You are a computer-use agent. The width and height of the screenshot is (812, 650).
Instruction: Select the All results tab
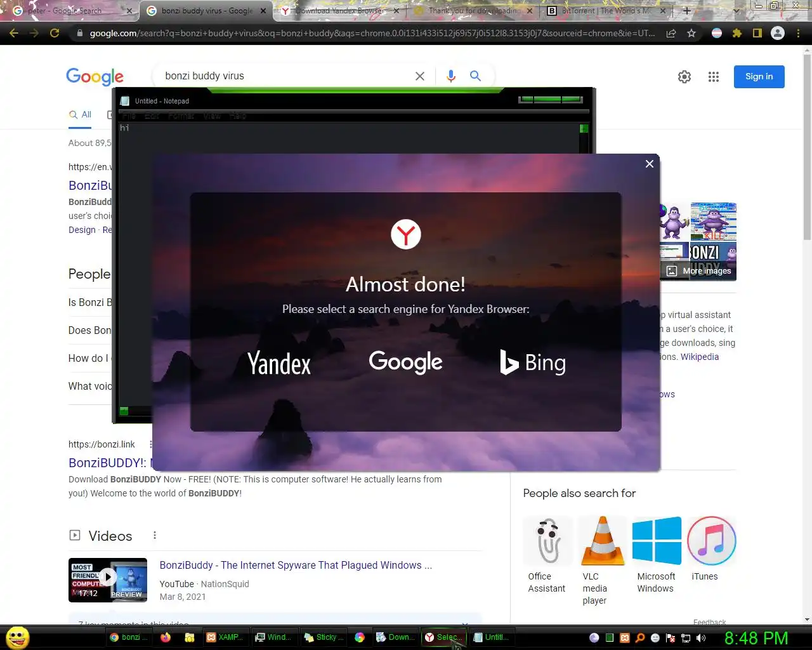tap(80, 115)
